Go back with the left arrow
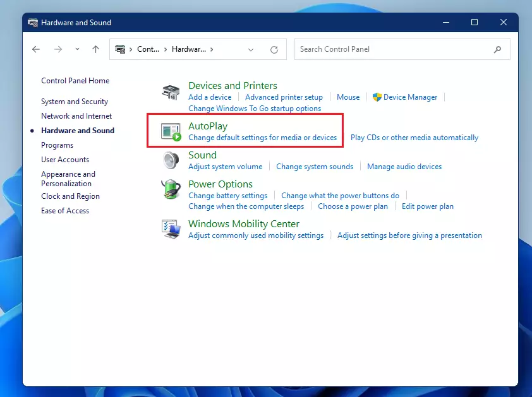This screenshot has width=532, height=397. coord(36,49)
